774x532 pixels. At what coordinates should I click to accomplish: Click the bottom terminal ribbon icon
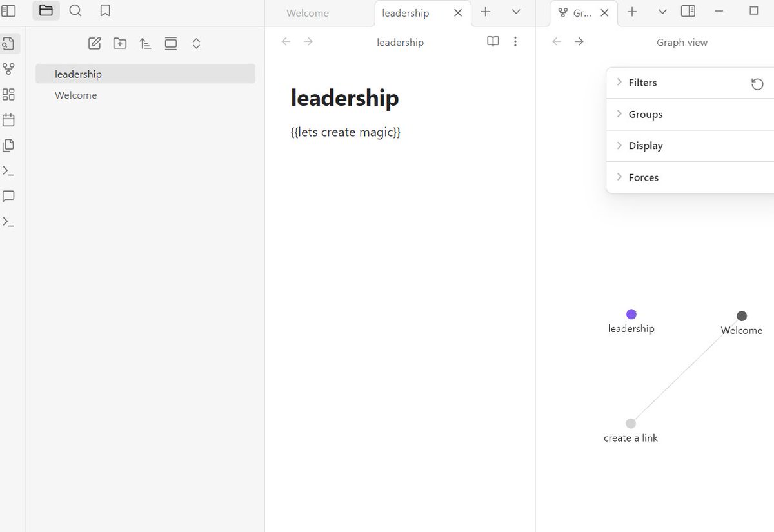8,222
